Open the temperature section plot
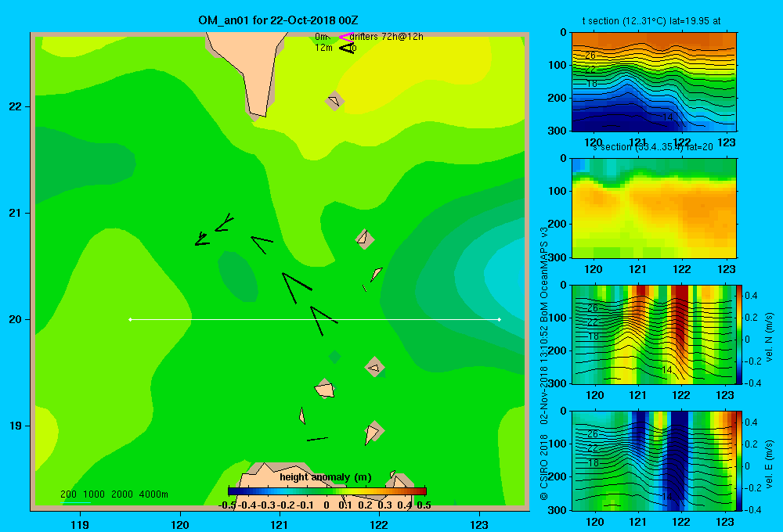 coord(654,82)
